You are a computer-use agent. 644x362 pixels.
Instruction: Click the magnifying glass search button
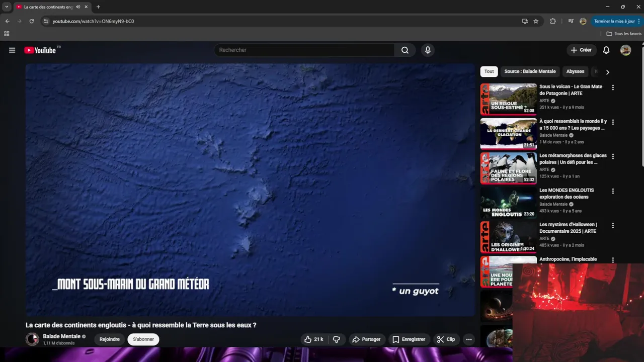pyautogui.click(x=405, y=50)
